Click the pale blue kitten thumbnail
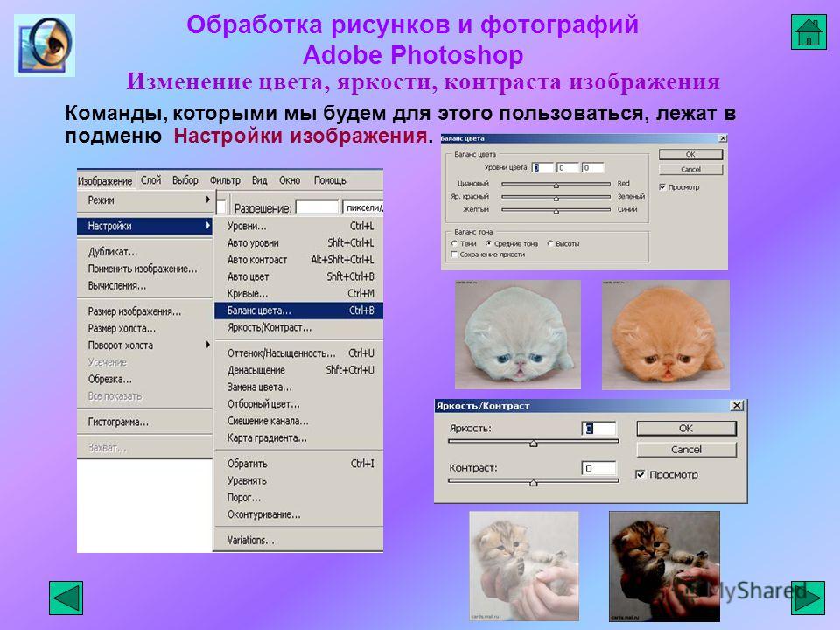This screenshot has width=840, height=630. 517,334
